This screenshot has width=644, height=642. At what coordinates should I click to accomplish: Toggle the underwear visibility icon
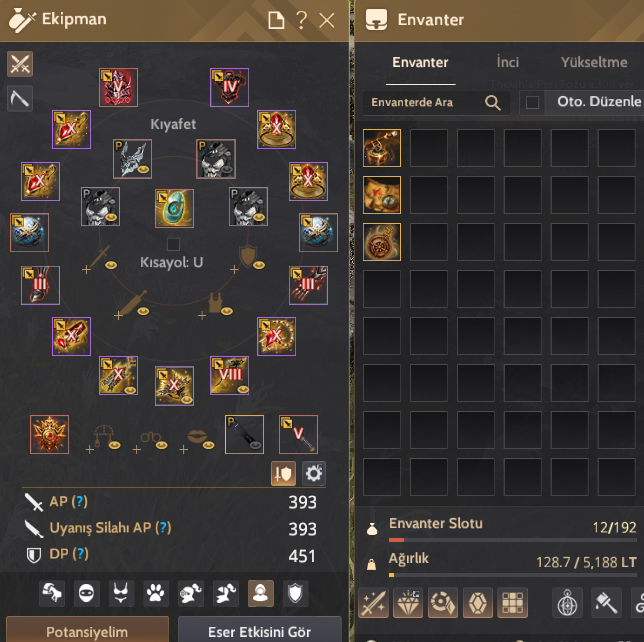pos(120,593)
